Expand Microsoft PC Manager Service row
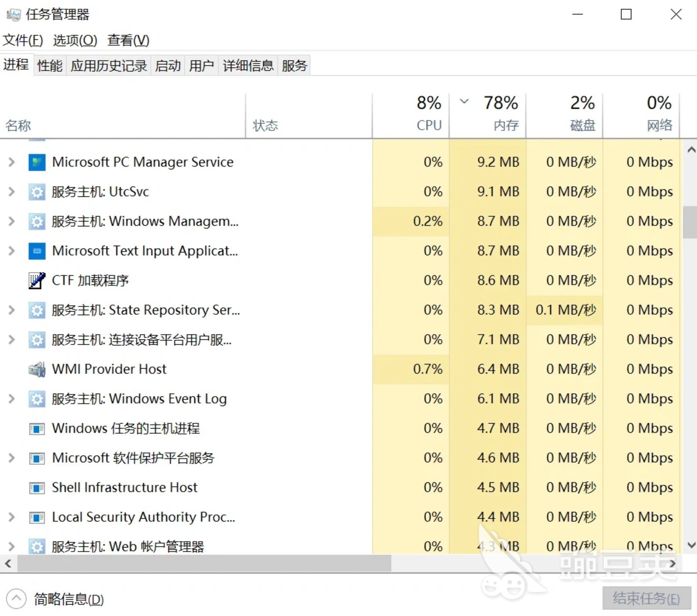The width and height of the screenshot is (697, 616). tap(11, 162)
